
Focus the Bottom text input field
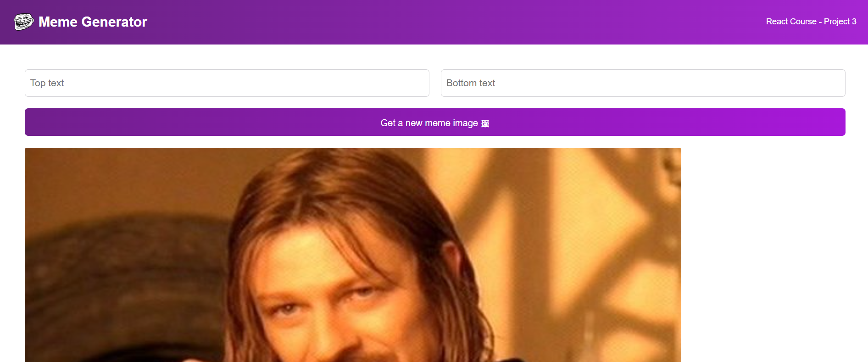point(643,83)
